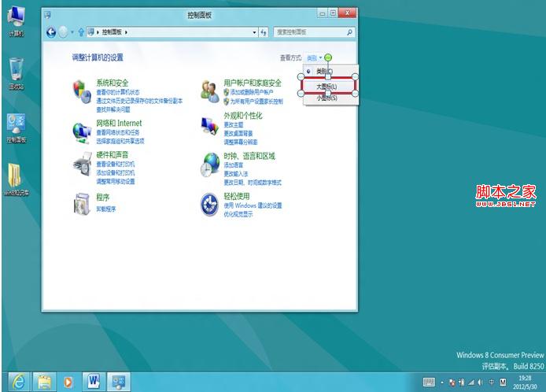Viewport: 546px width, 392px height.
Task: Click 查看网络状态和任务 link
Action: (118, 132)
